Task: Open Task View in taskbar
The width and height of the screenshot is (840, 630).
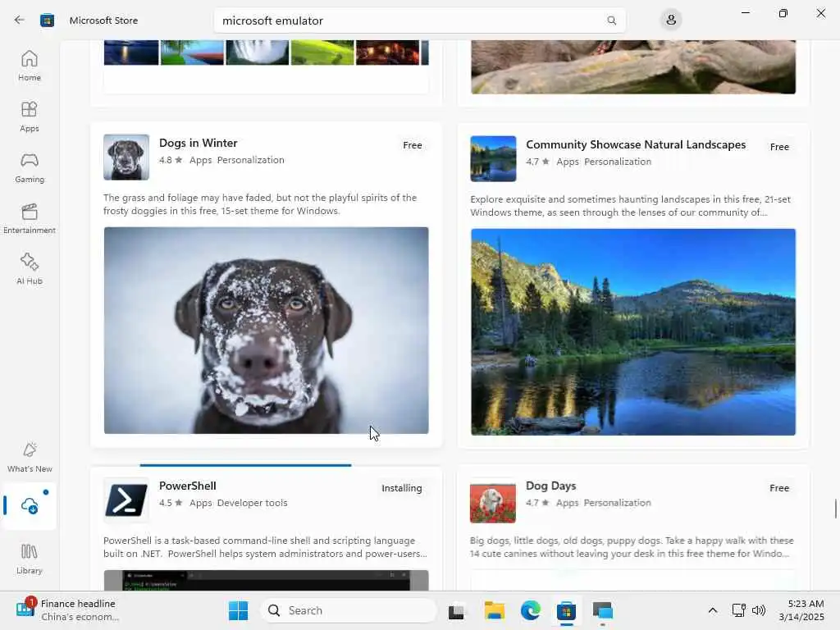Action: pos(456,610)
